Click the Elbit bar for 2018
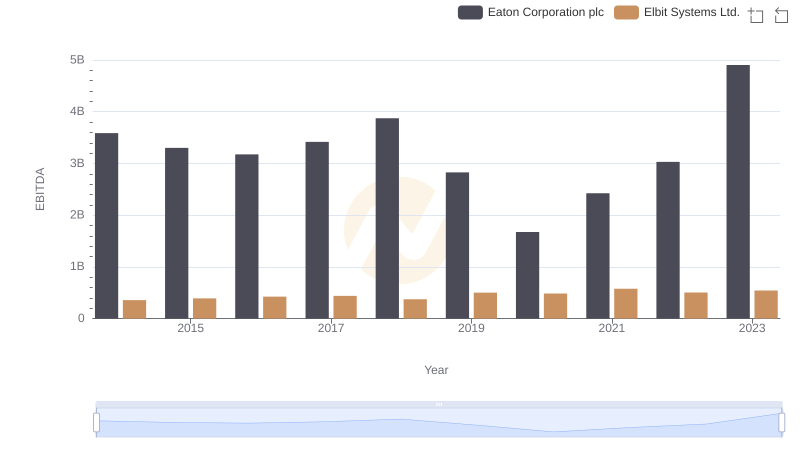 point(415,309)
